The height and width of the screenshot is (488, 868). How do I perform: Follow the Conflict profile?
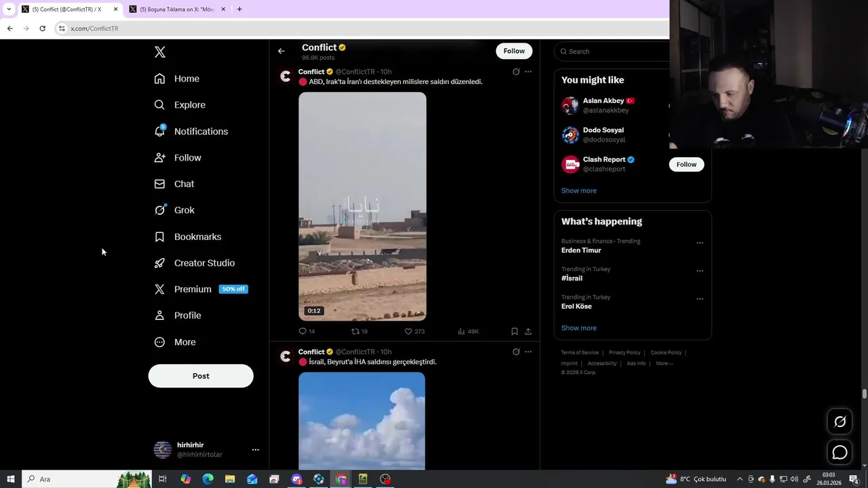point(514,51)
